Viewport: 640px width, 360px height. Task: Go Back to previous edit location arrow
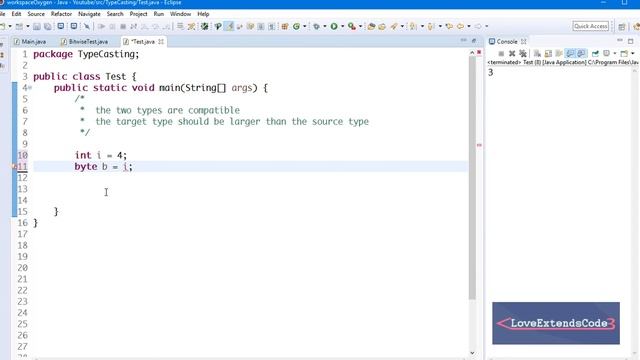(460, 27)
